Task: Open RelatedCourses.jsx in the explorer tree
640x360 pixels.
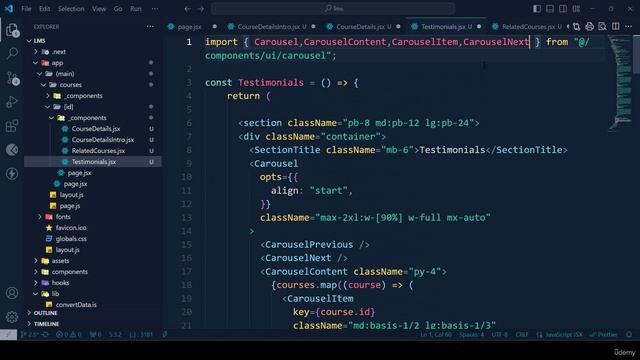Action: coord(98,151)
